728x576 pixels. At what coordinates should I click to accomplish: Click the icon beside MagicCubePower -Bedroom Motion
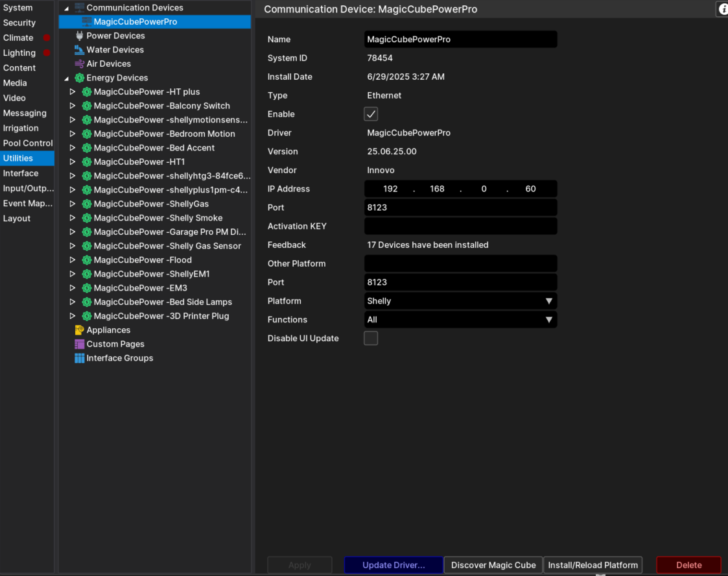pyautogui.click(x=87, y=134)
